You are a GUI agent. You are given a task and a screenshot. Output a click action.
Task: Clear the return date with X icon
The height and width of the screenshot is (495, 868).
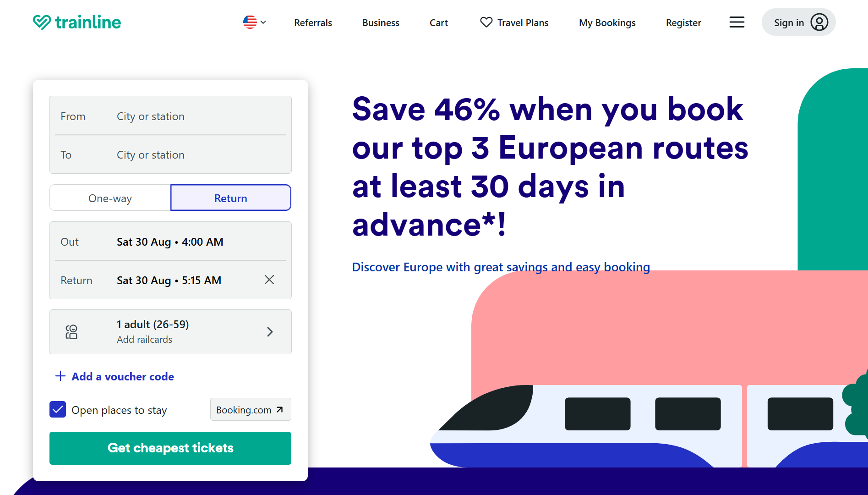pyautogui.click(x=269, y=280)
